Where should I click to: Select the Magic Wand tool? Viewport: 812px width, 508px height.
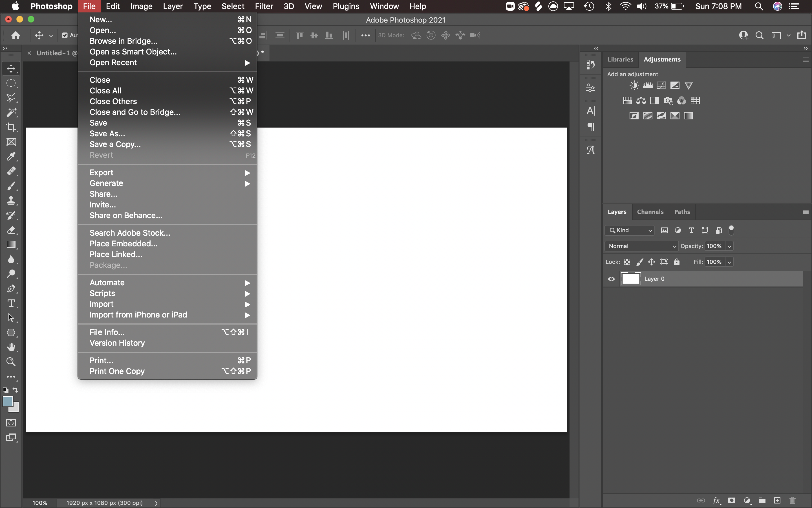click(11, 113)
